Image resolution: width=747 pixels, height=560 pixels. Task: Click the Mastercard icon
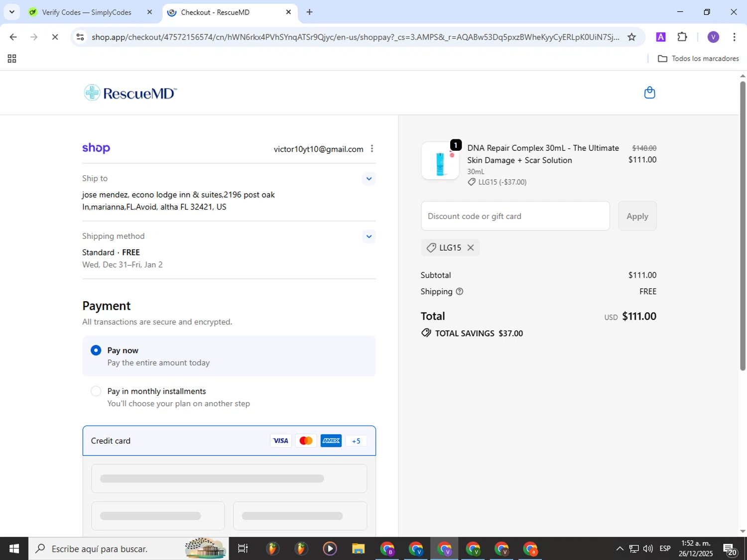(x=306, y=441)
